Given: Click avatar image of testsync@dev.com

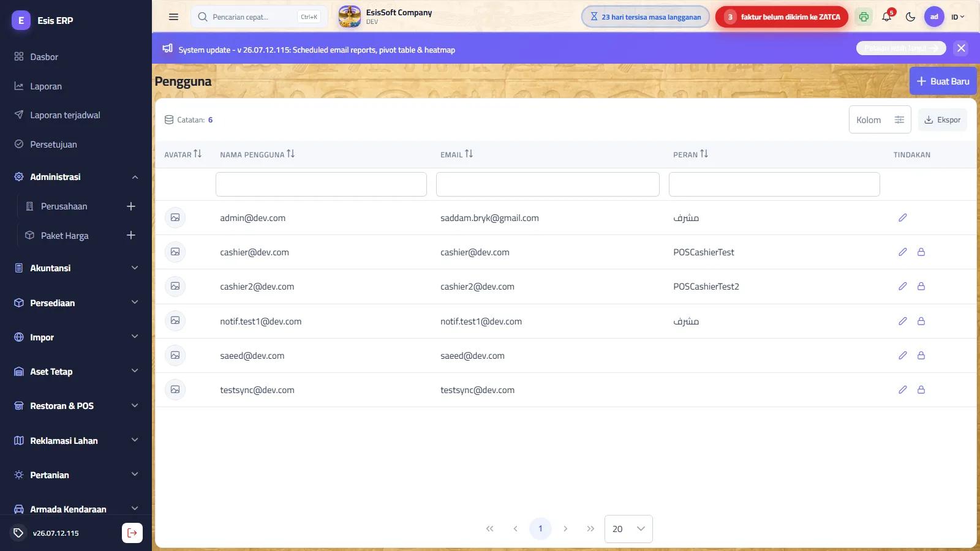Looking at the screenshot, I should pos(175,390).
